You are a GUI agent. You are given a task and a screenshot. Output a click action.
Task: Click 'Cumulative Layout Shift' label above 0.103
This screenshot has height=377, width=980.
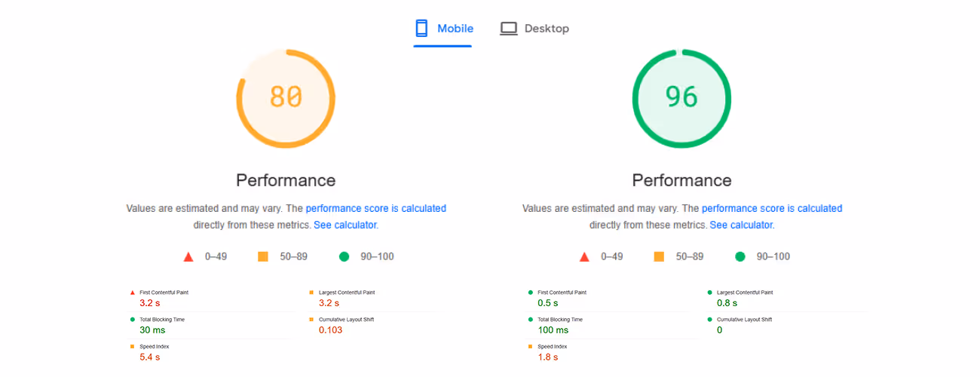(x=346, y=319)
